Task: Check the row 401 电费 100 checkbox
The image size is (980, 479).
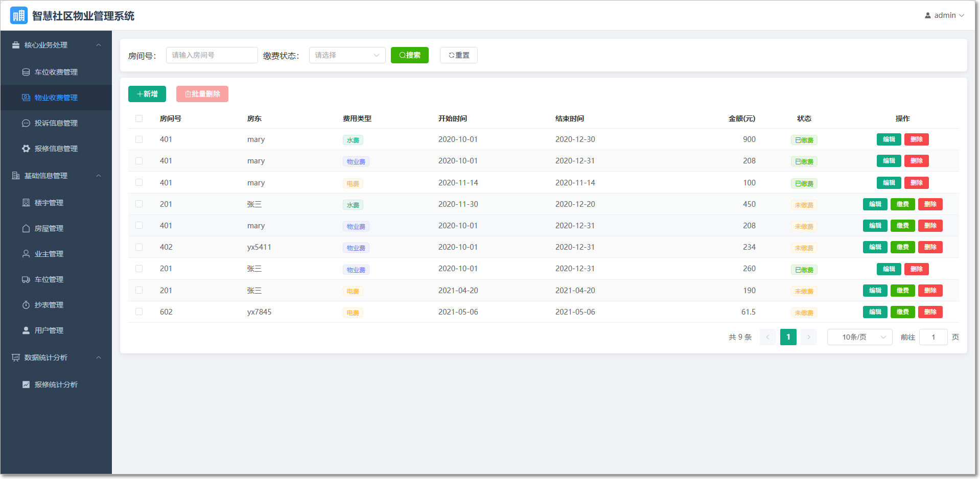Action: (x=139, y=182)
